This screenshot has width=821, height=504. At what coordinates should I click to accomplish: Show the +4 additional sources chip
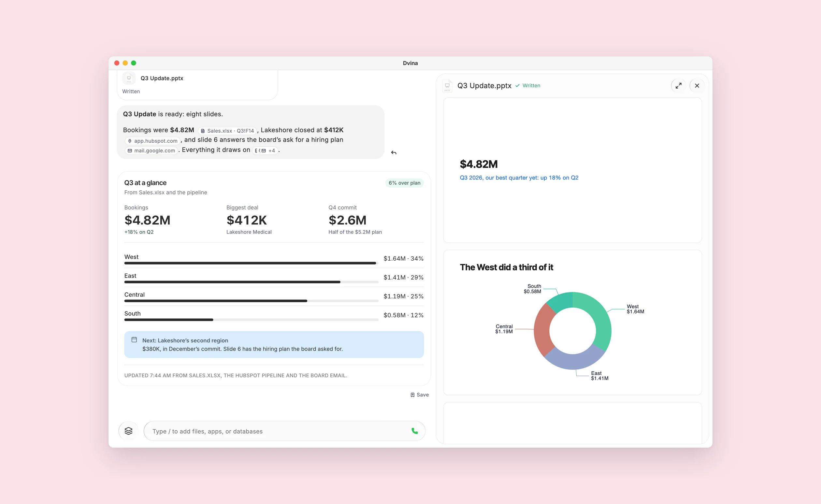(265, 150)
